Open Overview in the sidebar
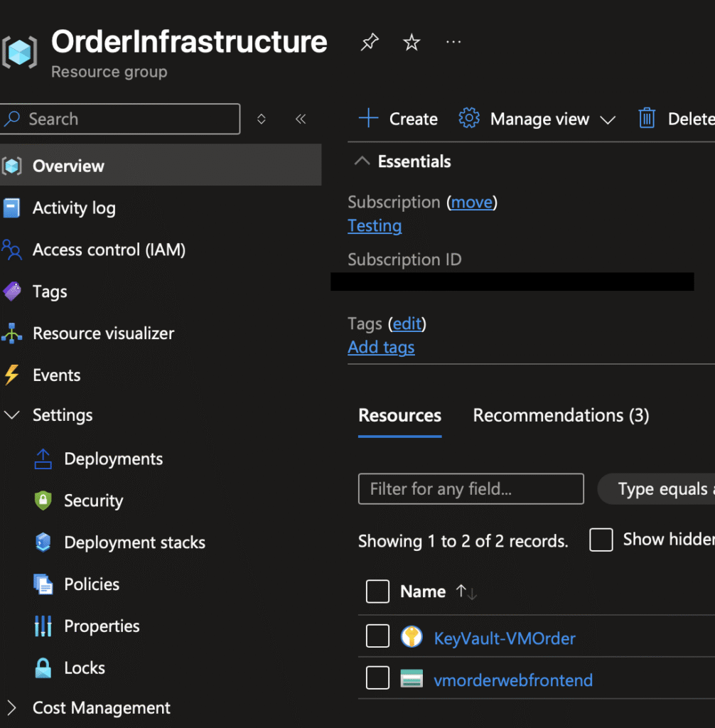The width and height of the screenshot is (715, 728). tap(161, 165)
